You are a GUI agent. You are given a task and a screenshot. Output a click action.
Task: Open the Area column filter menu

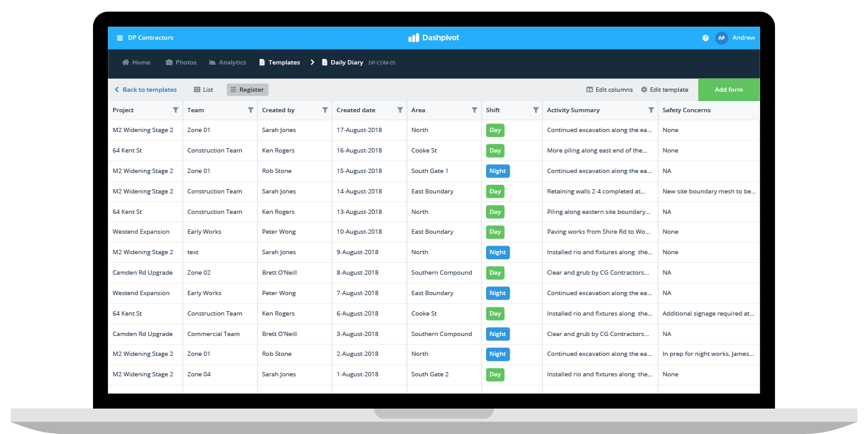click(474, 110)
